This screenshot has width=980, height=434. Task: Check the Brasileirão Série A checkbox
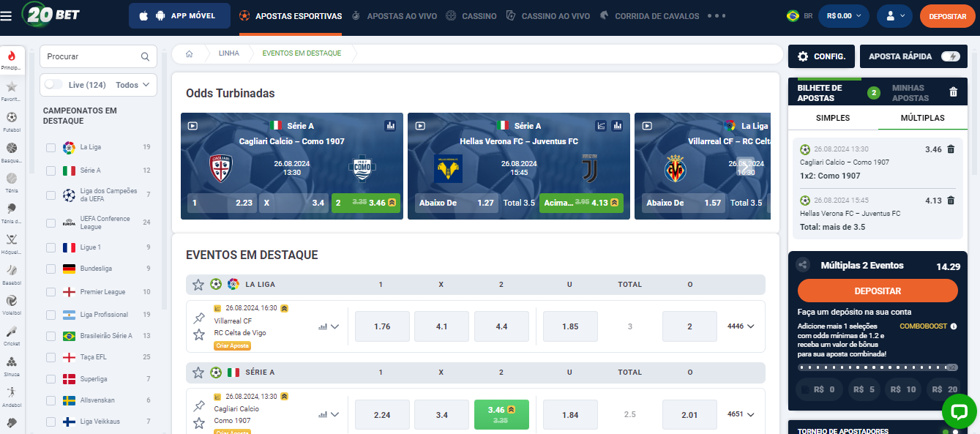click(51, 337)
